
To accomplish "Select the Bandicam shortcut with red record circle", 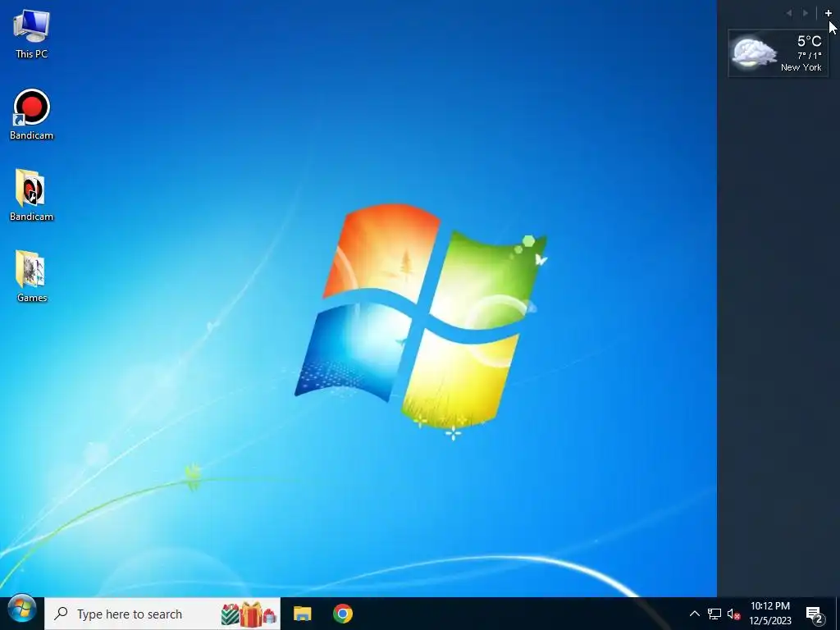I will tap(32, 114).
